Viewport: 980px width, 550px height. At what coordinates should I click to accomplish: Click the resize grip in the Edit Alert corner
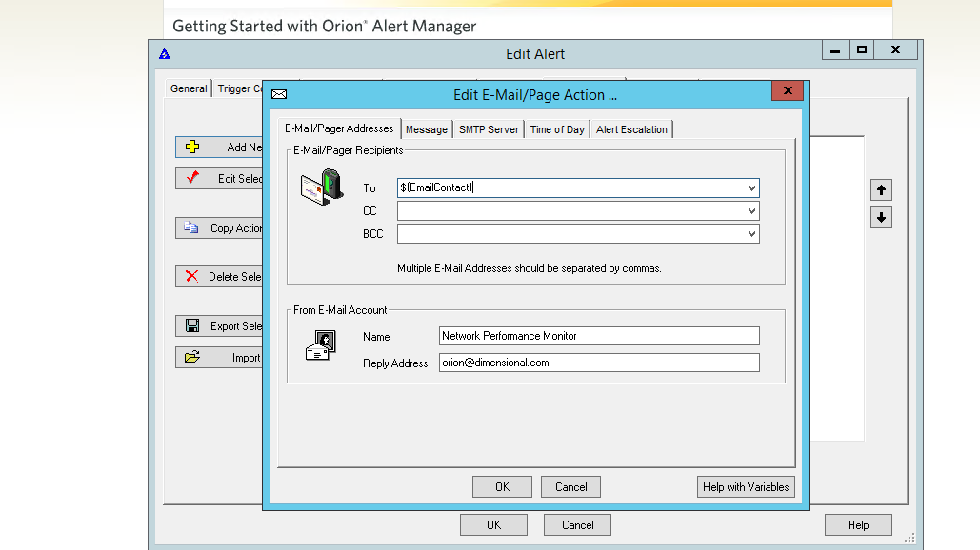[x=910, y=538]
